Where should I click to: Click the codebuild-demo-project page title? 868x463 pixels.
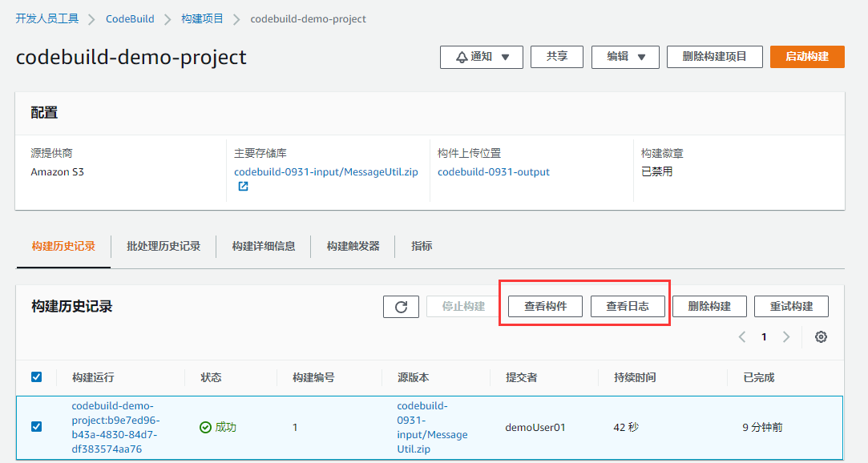coord(131,57)
